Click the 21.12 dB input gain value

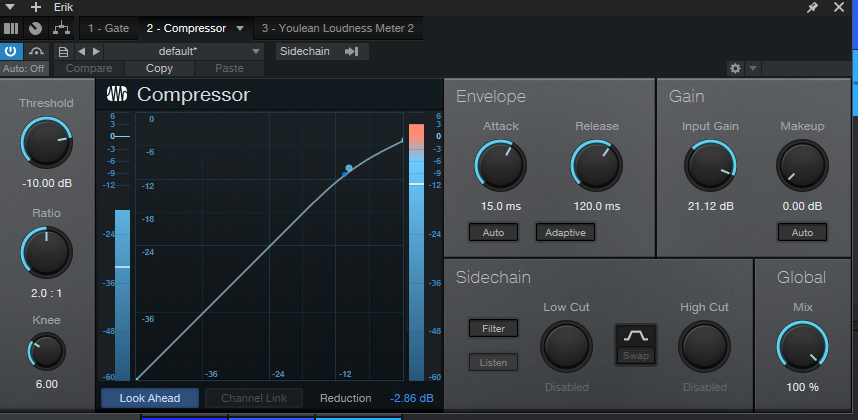tap(710, 206)
